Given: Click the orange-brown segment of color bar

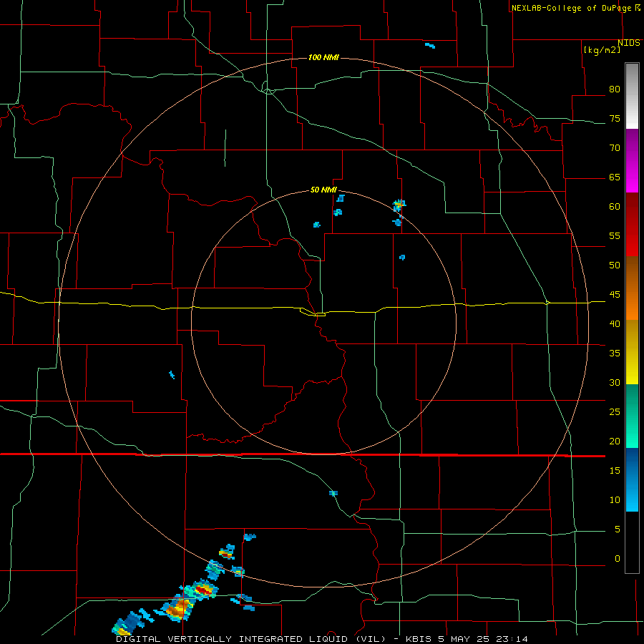Looking at the screenshot, I should 632,288.
